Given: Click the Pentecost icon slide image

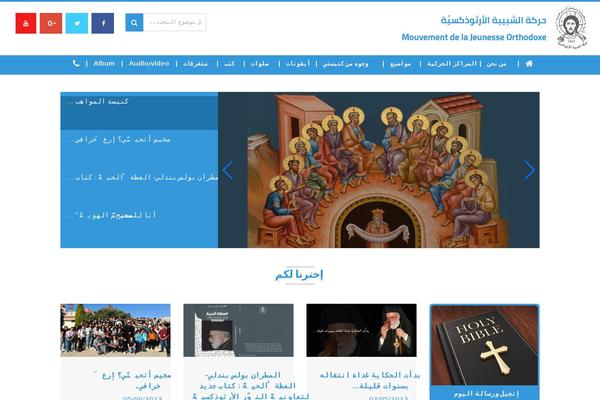Looking at the screenshot, I should [x=378, y=170].
